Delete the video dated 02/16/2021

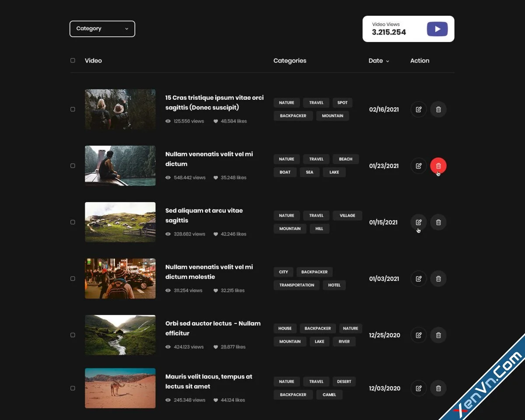(438, 109)
